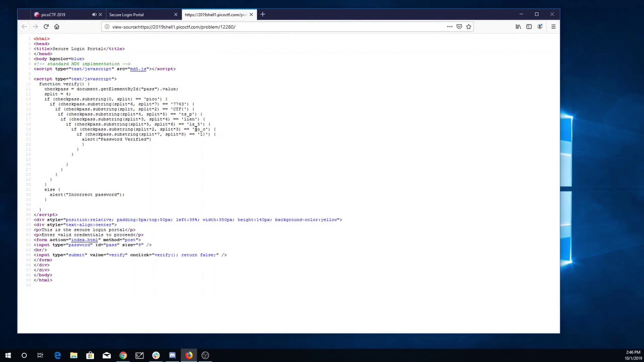The height and width of the screenshot is (362, 644).
Task: Click the 'split = 4;' code line
Action: pos(57,94)
